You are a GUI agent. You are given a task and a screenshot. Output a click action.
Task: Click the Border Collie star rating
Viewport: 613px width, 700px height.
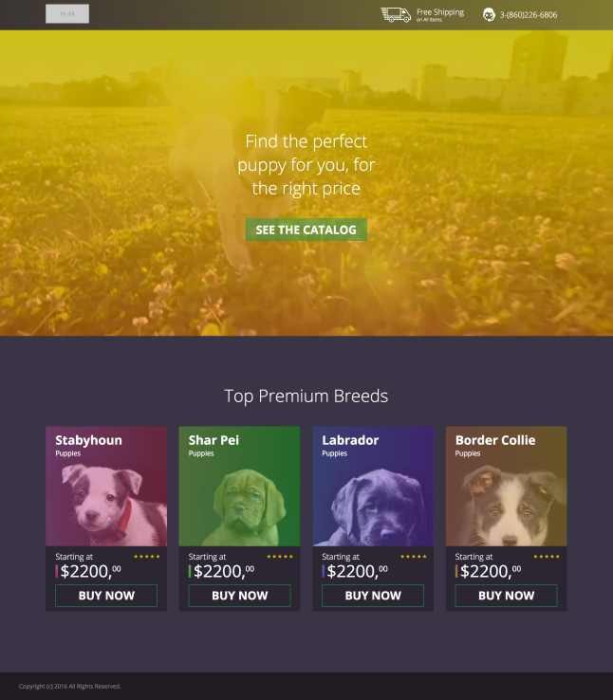(x=547, y=556)
